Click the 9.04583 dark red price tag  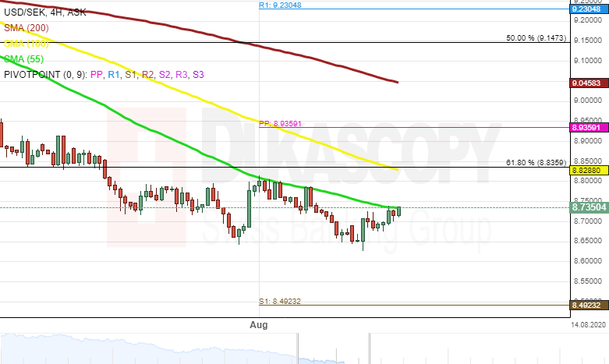coord(585,83)
